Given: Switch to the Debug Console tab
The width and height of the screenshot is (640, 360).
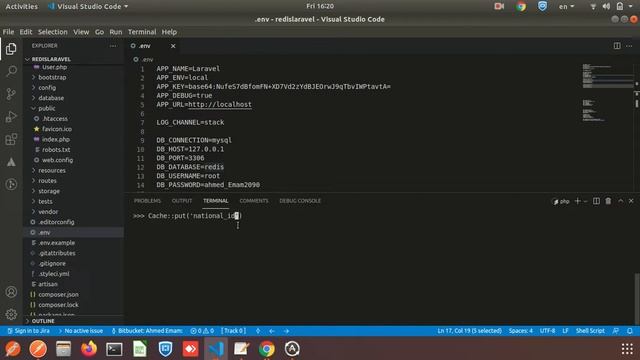Looking at the screenshot, I should 300,201.
